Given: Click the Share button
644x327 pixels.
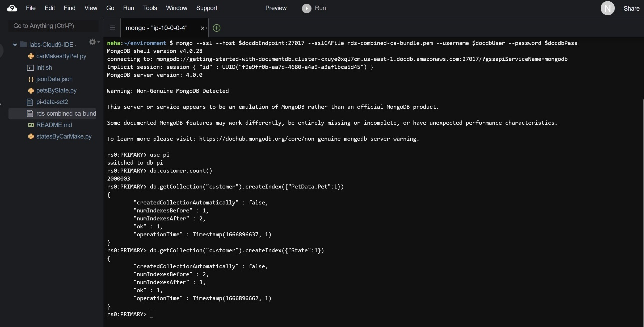Looking at the screenshot, I should (631, 8).
